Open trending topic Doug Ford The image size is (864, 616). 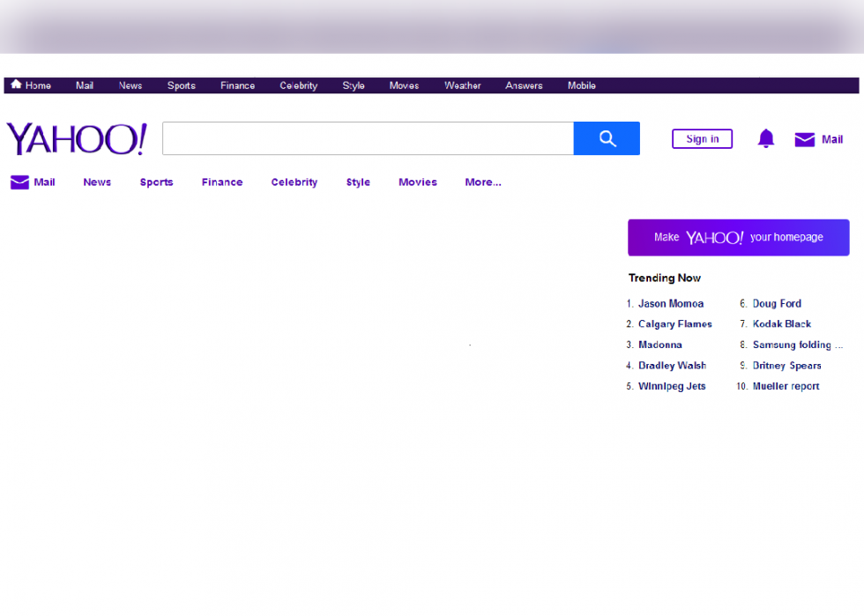(x=777, y=303)
